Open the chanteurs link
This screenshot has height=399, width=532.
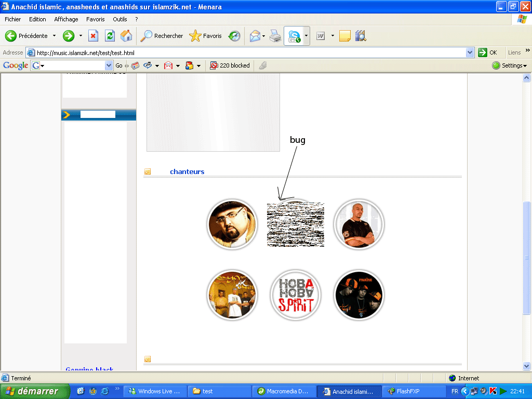click(x=187, y=171)
